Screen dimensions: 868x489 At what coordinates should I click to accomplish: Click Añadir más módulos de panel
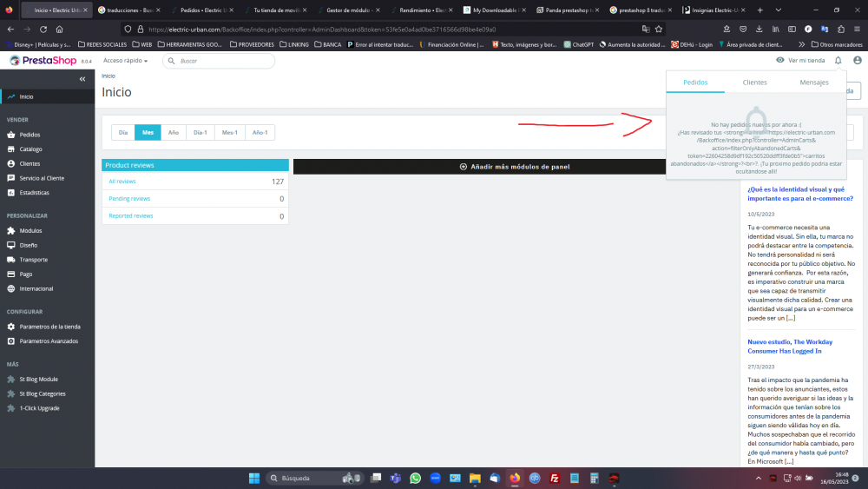coord(515,167)
